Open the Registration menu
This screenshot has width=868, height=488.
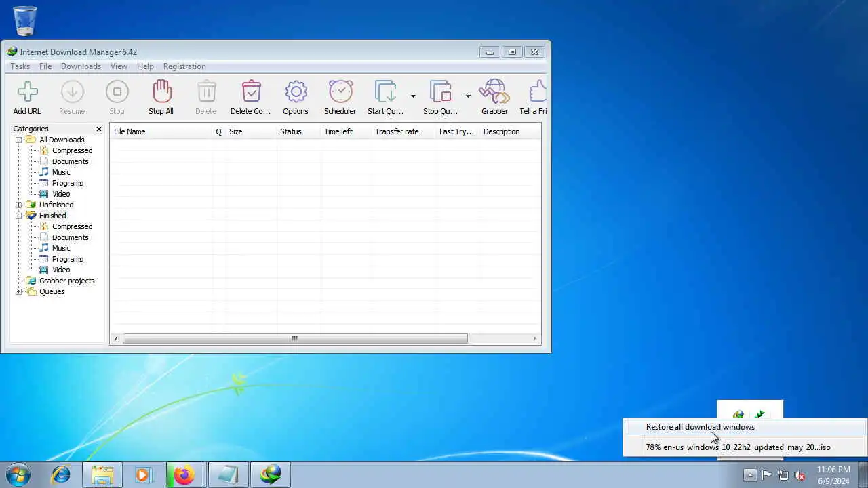tap(184, 66)
